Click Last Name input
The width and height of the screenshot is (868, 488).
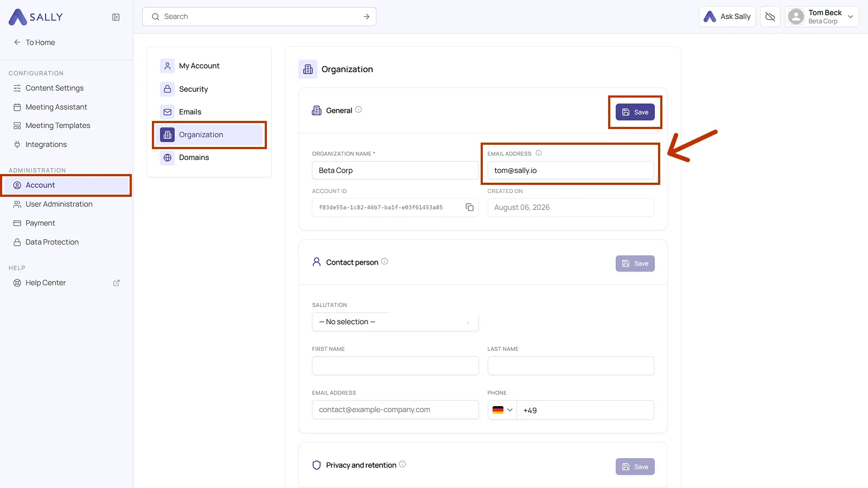click(571, 365)
